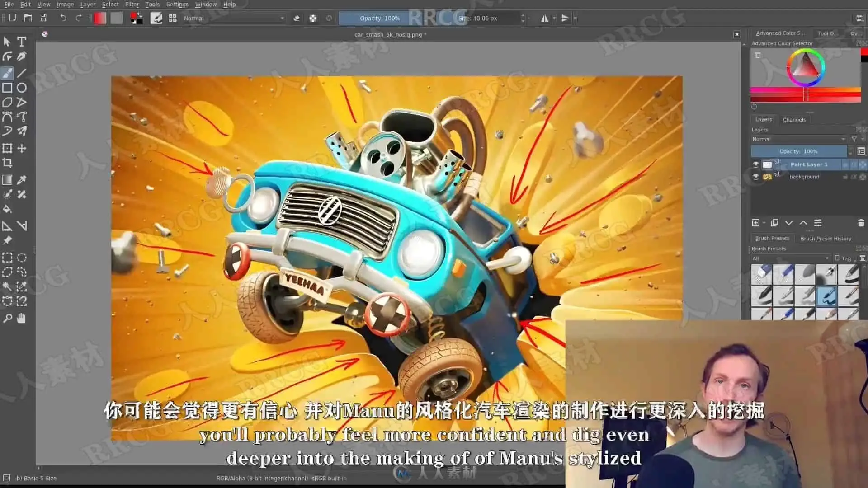Select the Crop tool
The image size is (868, 488).
[x=7, y=163]
